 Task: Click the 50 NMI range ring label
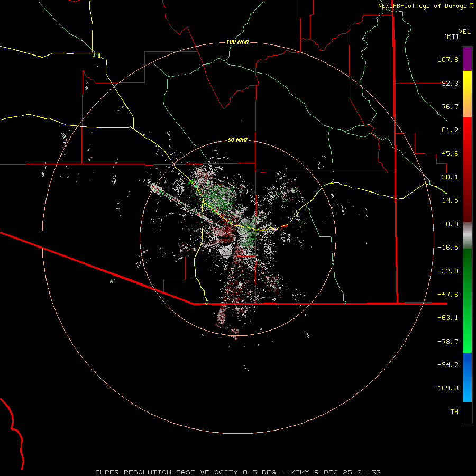pyautogui.click(x=237, y=140)
